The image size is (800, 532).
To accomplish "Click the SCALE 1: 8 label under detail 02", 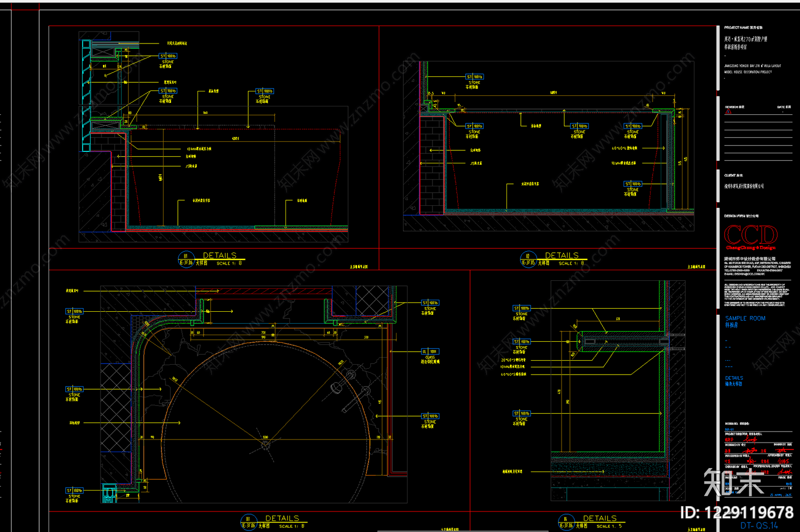I will 571,263.
